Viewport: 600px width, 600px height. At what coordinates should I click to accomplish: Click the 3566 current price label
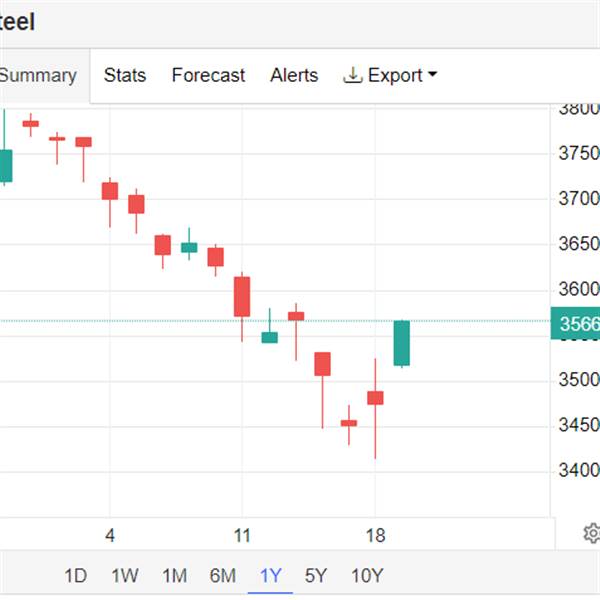578,323
